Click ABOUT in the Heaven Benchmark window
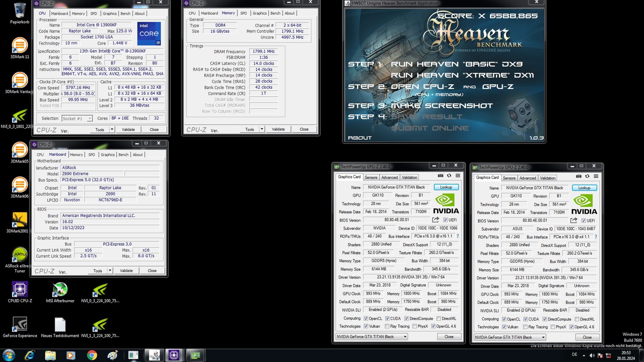The image size is (644, 362). [x=360, y=138]
